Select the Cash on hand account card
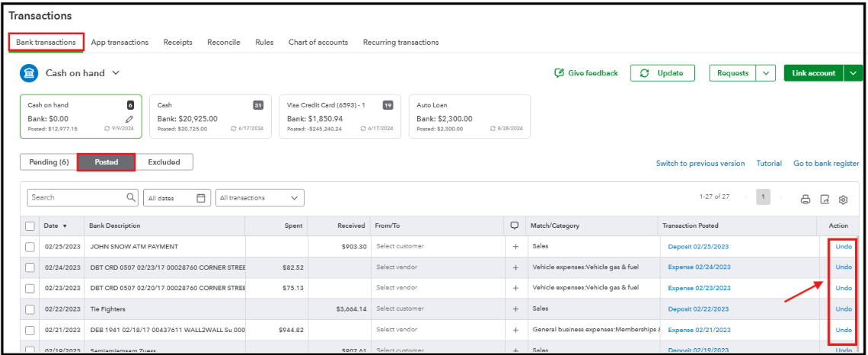The width and height of the screenshot is (868, 355). tap(81, 117)
